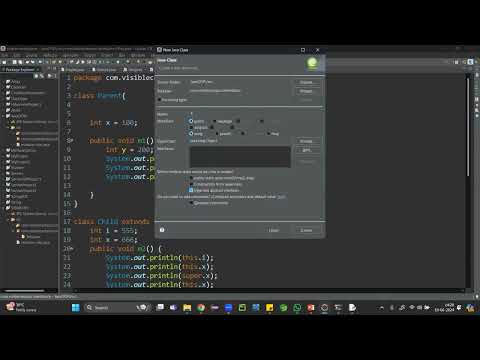Browse for the Package
The image size is (480, 360).
point(306,91)
